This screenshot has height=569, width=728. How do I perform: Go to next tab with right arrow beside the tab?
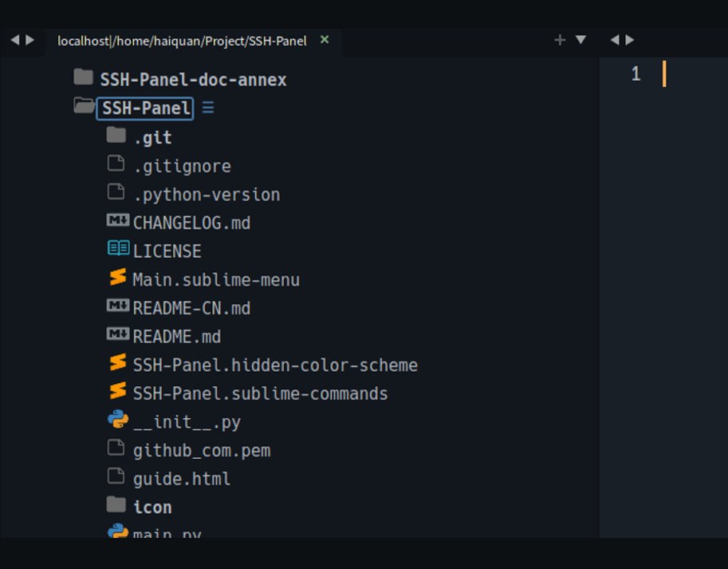[x=30, y=40]
